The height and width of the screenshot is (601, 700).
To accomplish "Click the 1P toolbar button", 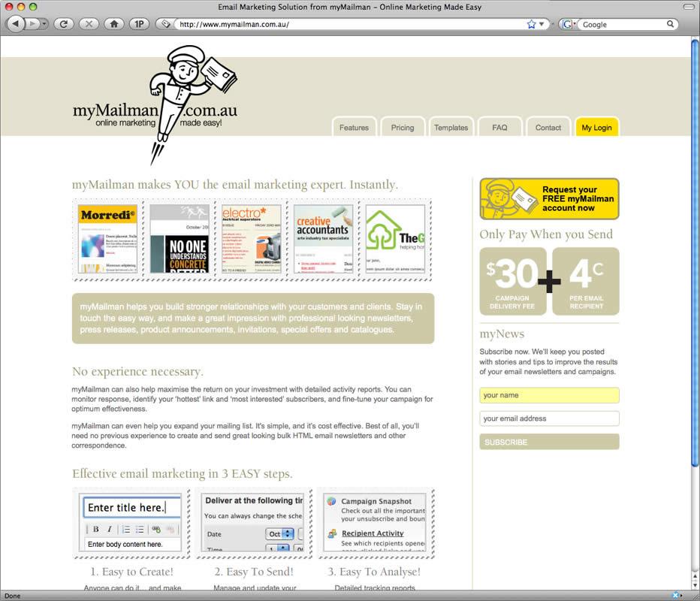I will (139, 24).
